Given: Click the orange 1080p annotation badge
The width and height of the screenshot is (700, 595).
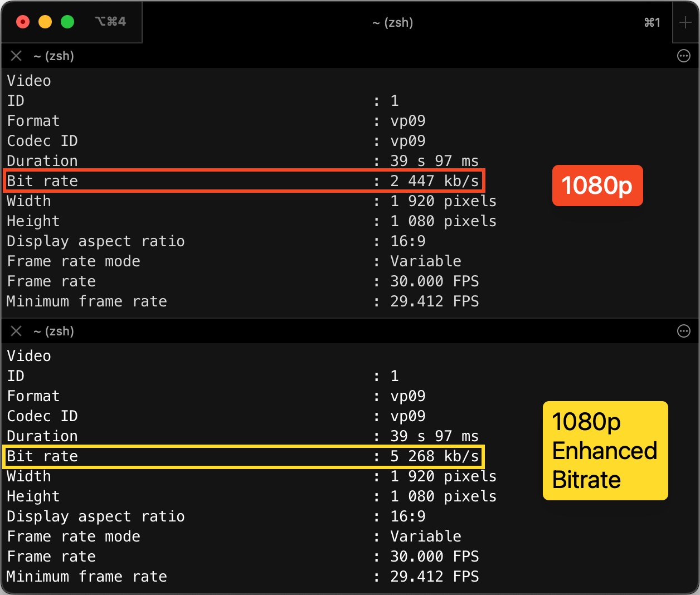Looking at the screenshot, I should [x=597, y=186].
